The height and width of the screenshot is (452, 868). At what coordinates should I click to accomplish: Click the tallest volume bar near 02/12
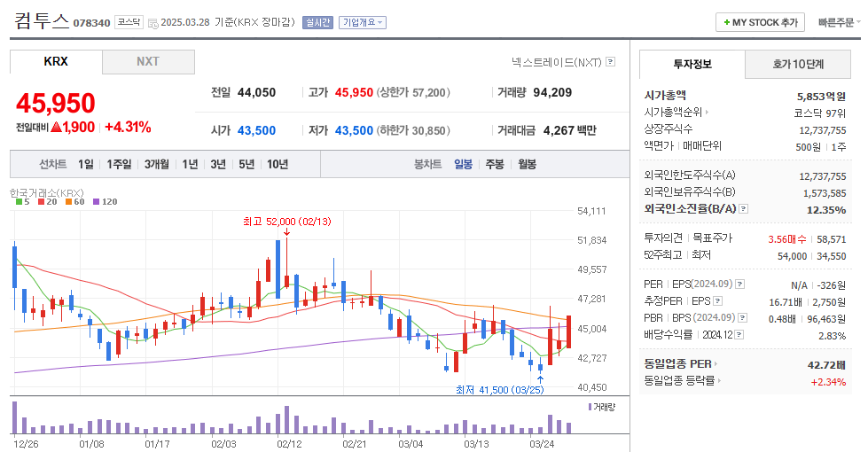tap(286, 420)
